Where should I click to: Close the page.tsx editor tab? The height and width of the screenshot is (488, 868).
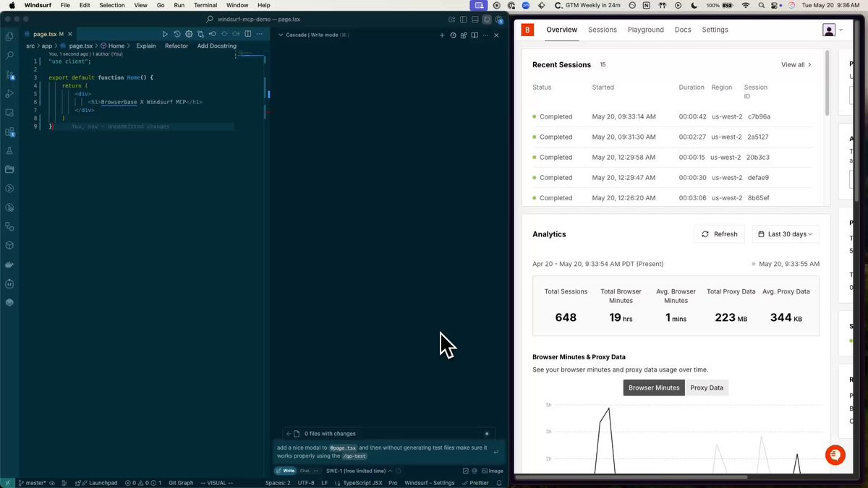[70, 34]
